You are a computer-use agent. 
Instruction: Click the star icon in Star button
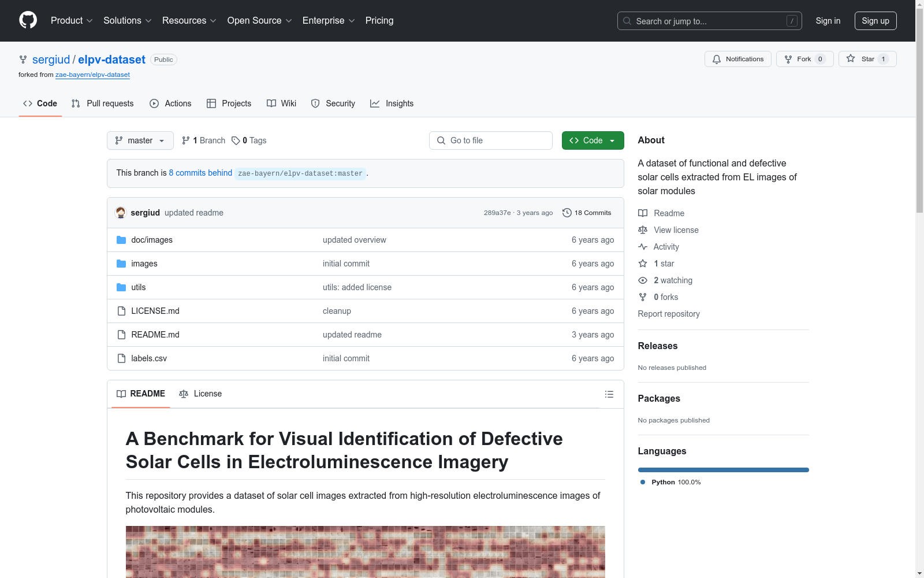[x=851, y=58]
